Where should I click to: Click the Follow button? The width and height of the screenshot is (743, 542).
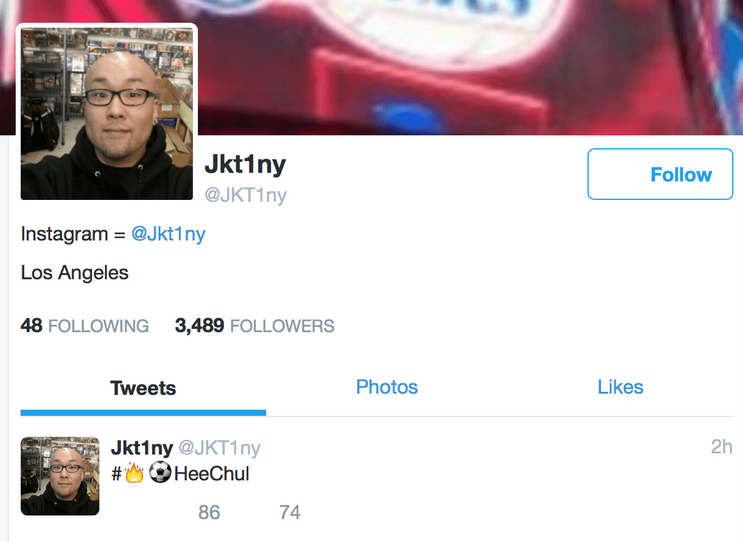point(660,174)
